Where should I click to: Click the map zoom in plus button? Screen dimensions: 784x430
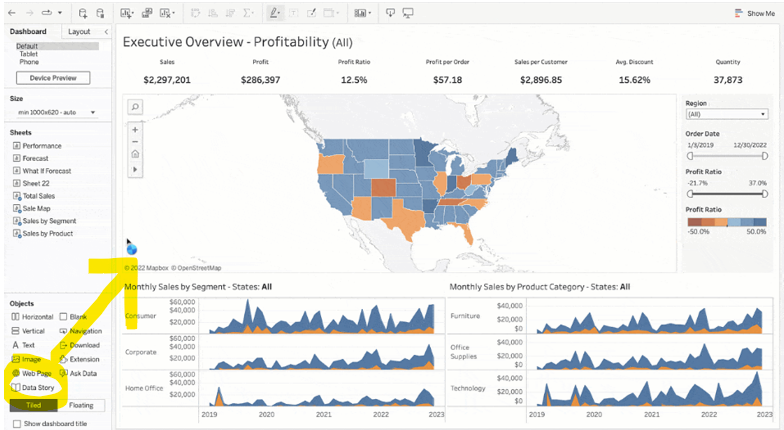pos(135,130)
